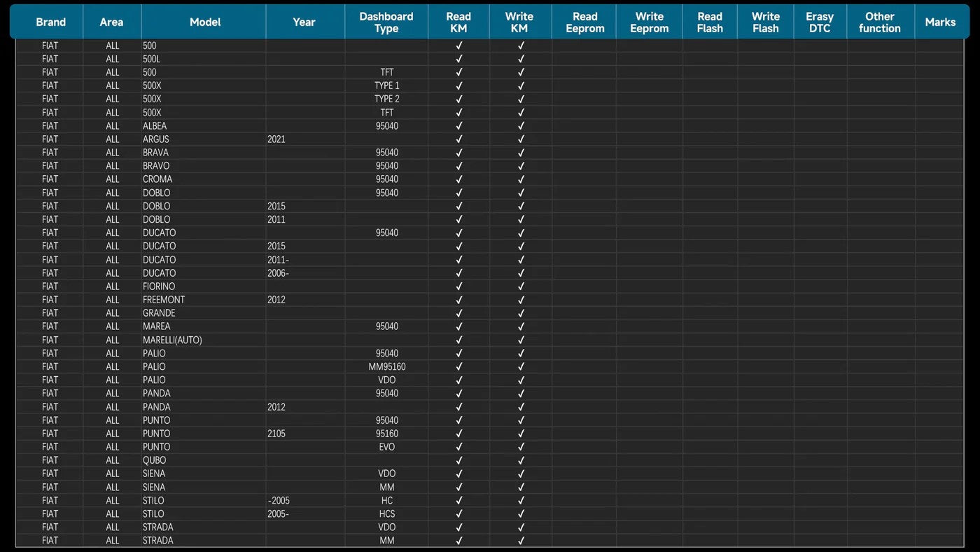The image size is (980, 552).
Task: Click the Read Eeprom column header
Action: [x=584, y=22]
